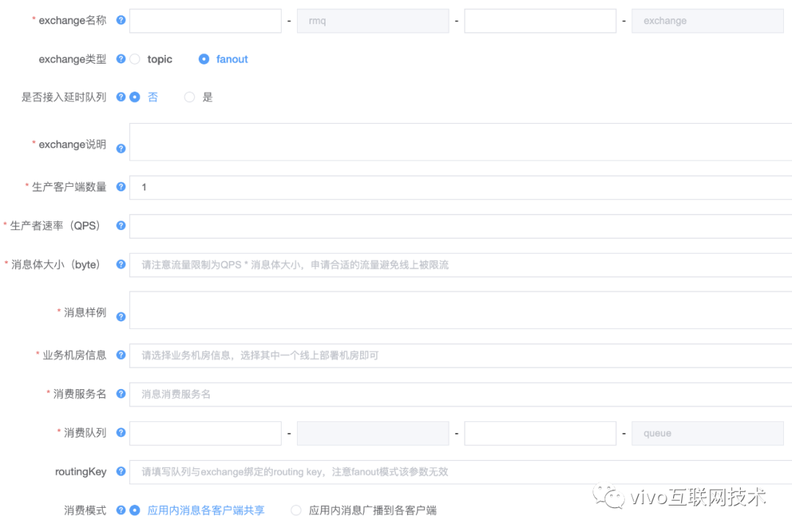
Task: Choose 否 for delay queue access
Action: coord(135,97)
